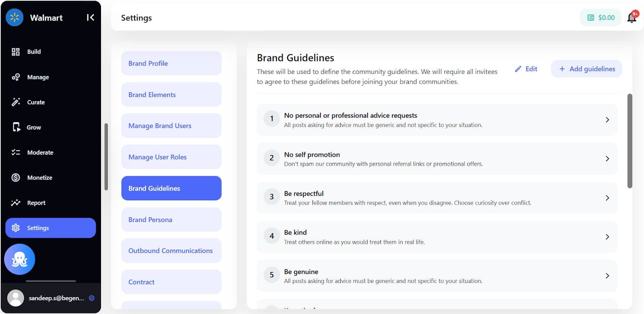Viewport: 644px width, 314px height.
Task: Open the Brand Profile settings tab
Action: tap(171, 63)
